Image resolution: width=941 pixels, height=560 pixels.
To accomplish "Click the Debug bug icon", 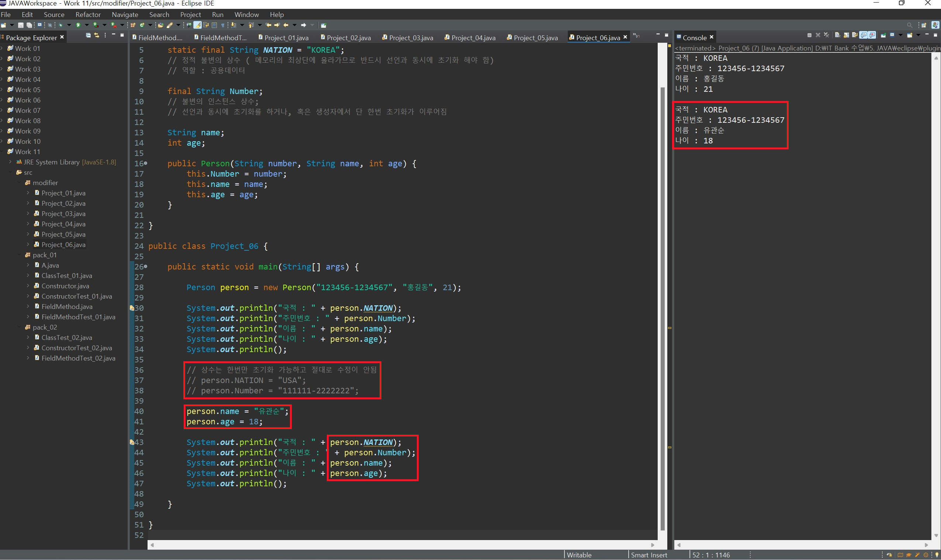I will [60, 25].
